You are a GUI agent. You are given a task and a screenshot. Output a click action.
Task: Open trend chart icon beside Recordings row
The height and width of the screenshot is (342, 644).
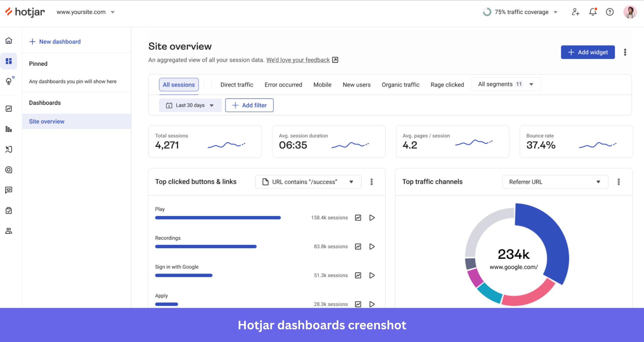coord(358,246)
